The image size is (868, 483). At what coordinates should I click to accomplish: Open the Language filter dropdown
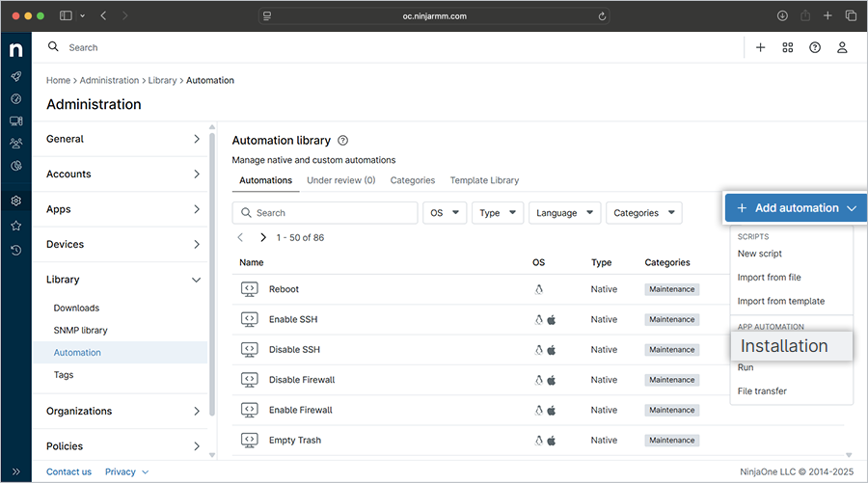tap(564, 213)
